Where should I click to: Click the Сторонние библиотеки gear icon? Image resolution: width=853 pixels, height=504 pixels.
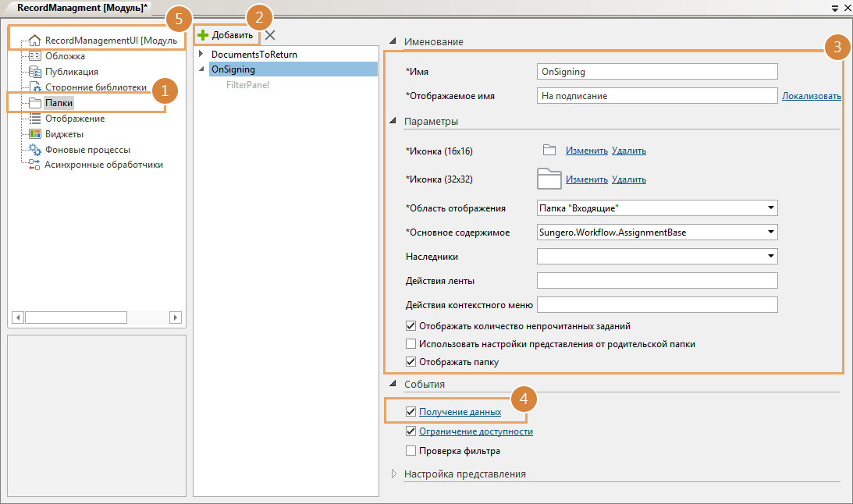click(34, 87)
